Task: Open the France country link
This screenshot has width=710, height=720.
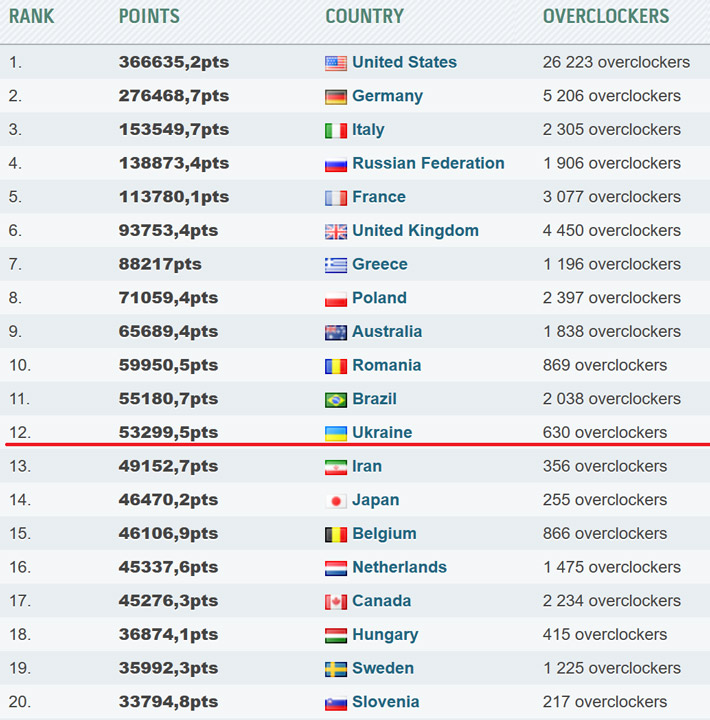Action: point(379,197)
